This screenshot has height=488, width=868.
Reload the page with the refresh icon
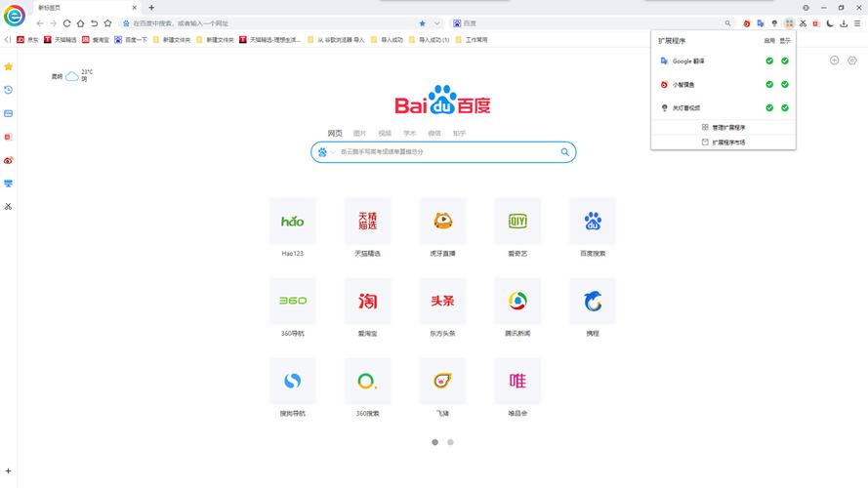pos(67,23)
